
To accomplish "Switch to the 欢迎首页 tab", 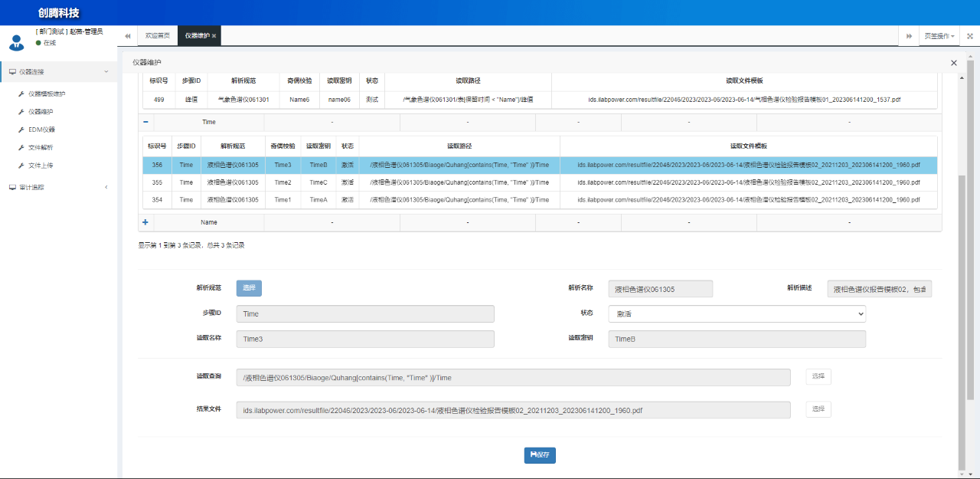I will coord(158,36).
